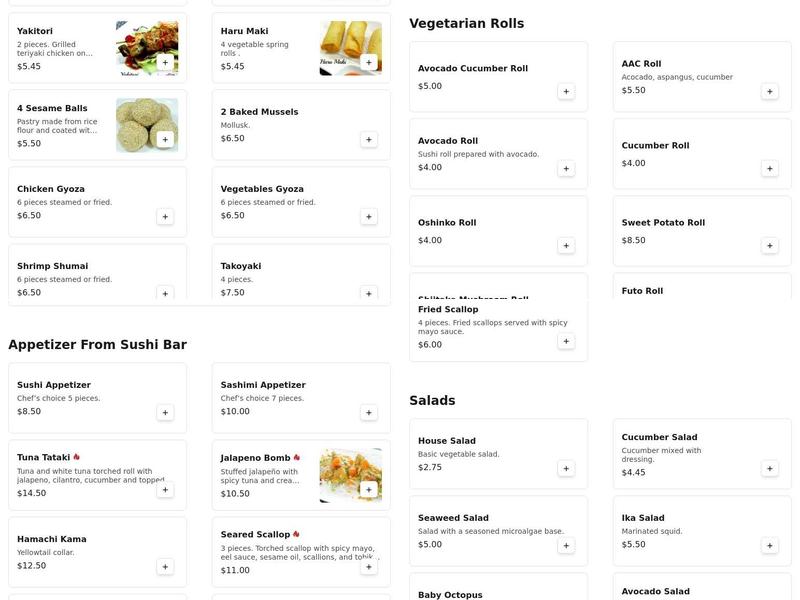
Task: Add Yakitori to the order
Action: (165, 62)
